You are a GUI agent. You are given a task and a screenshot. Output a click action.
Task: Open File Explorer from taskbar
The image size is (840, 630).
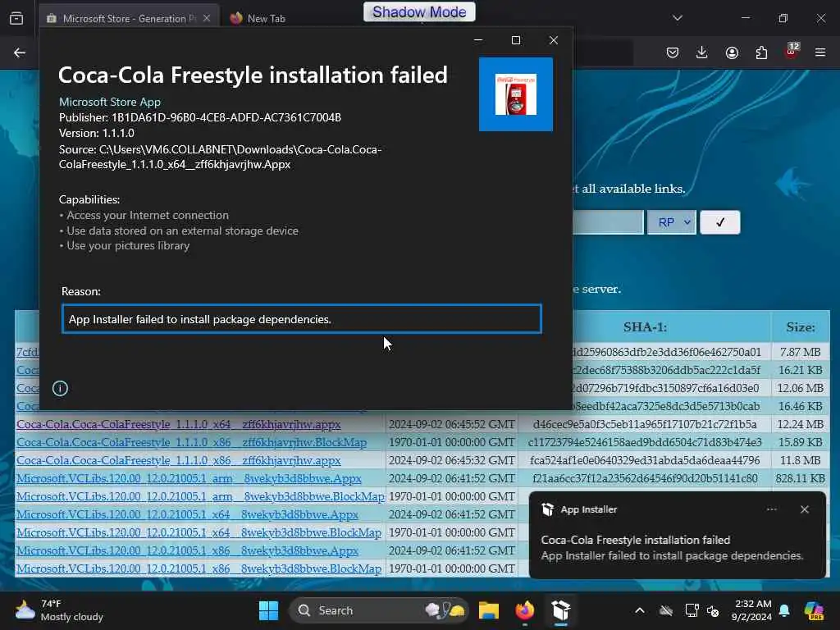(489, 610)
